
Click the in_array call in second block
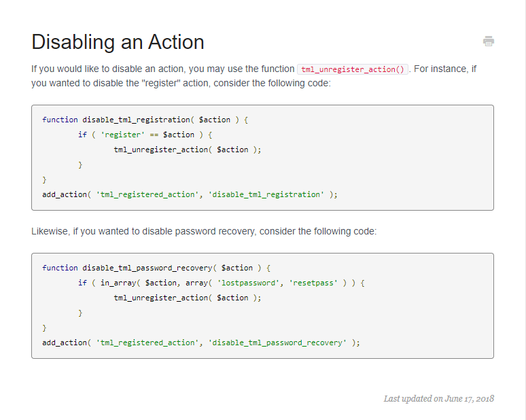click(116, 283)
